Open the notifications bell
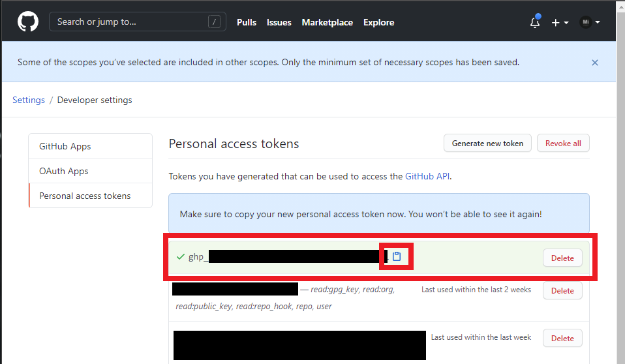The height and width of the screenshot is (364, 625). [x=535, y=22]
